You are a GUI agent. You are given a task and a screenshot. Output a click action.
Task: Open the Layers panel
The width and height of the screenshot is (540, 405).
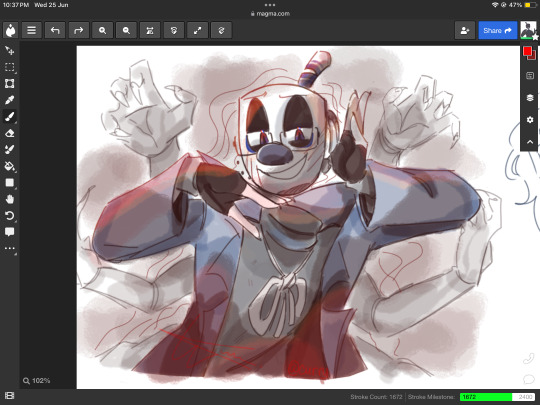(530, 98)
